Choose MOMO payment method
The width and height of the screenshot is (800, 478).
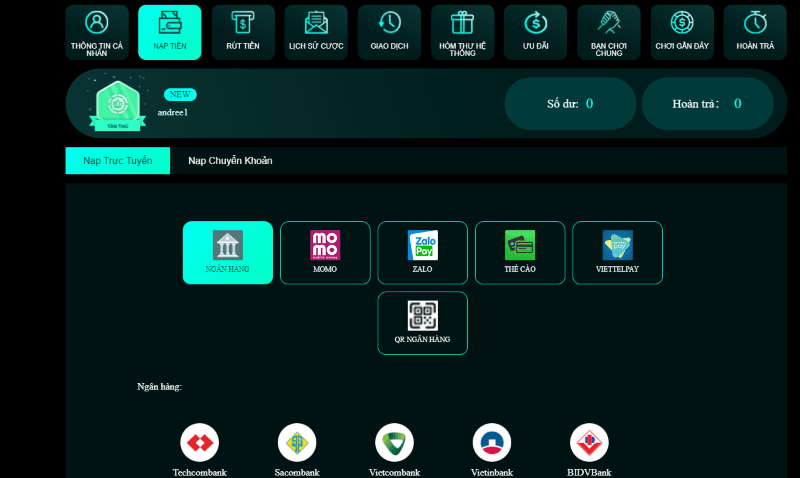[325, 252]
